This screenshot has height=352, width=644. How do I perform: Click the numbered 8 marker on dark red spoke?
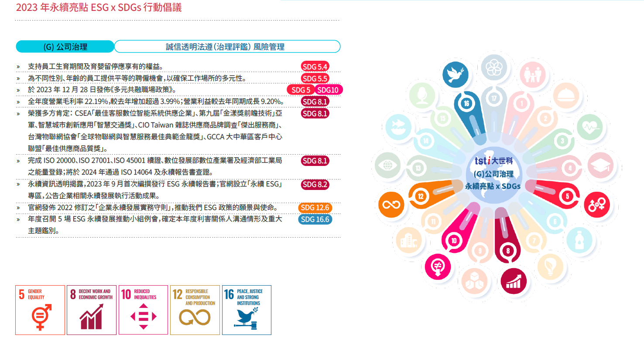[x=508, y=251]
